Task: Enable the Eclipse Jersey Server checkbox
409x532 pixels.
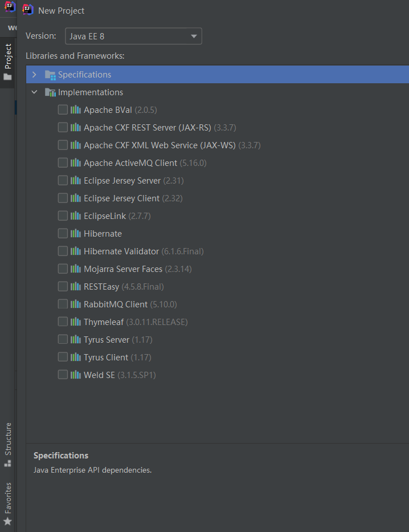Action: pyautogui.click(x=63, y=180)
